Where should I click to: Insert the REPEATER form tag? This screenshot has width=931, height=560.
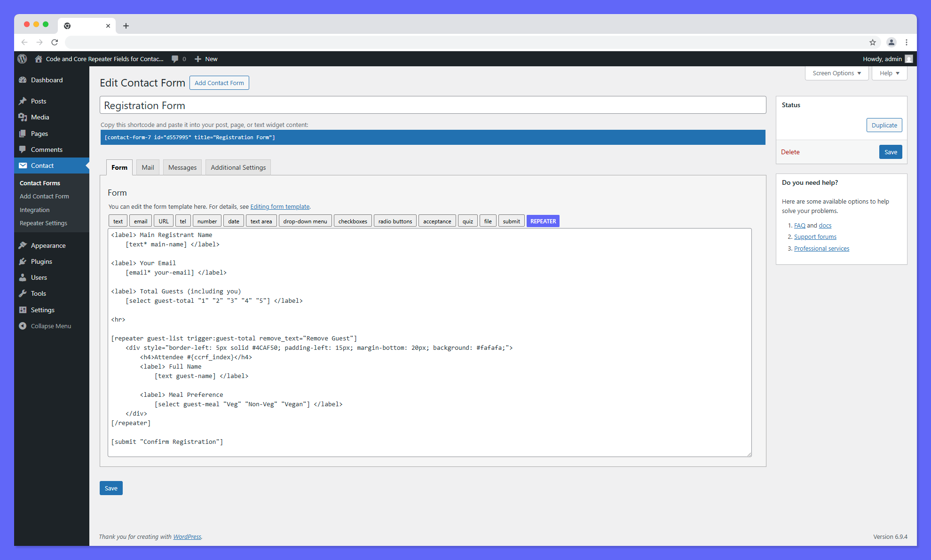tap(543, 221)
